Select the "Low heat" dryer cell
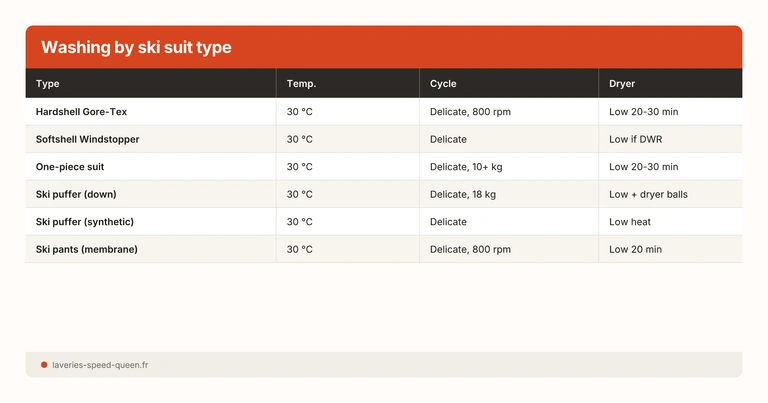Screen dimensions: 768x403 630,221
